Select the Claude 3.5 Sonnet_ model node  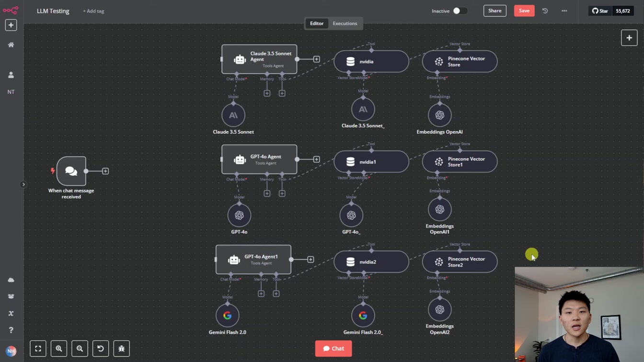point(363,109)
